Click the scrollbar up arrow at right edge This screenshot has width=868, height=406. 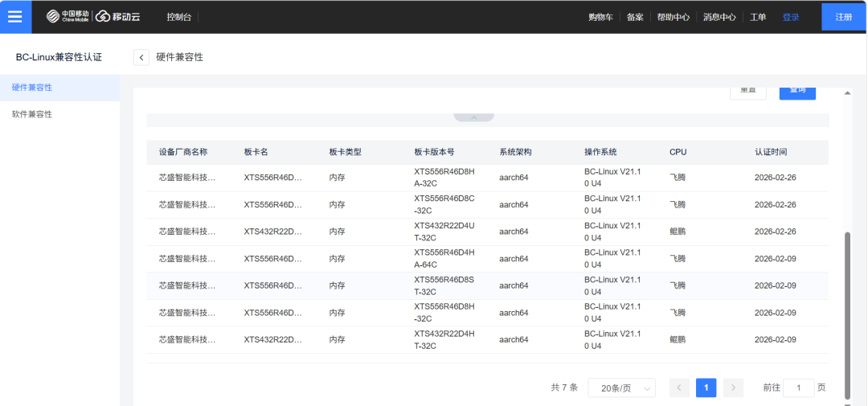[848, 92]
